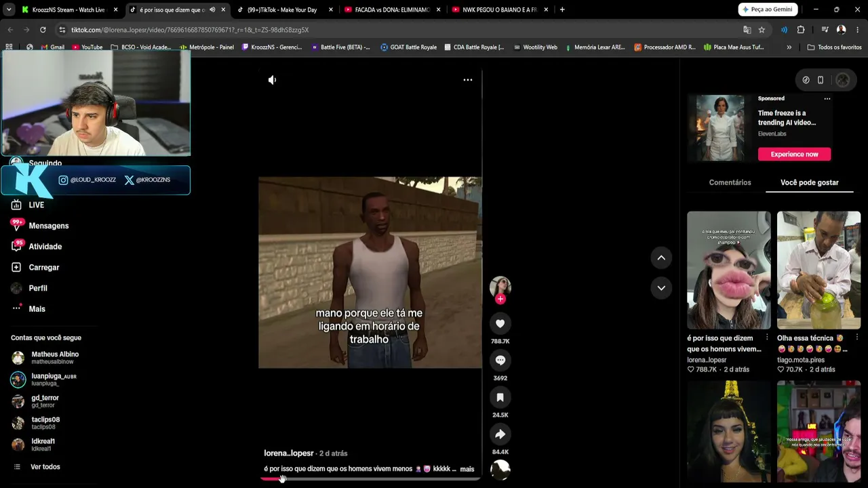This screenshot has width=868, height=488.
Task: Open the browser extensions puzzle icon
Action: (801, 30)
